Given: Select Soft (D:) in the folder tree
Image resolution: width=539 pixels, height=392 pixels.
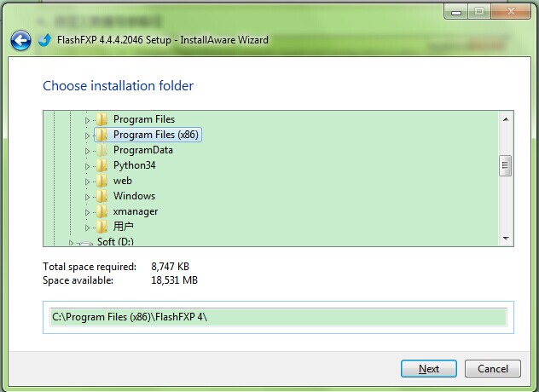Looking at the screenshot, I should click(x=115, y=242).
